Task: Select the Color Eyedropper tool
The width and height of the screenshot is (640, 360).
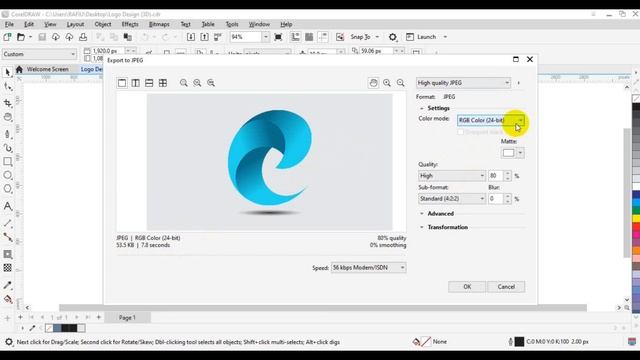Action: [x=7, y=285]
